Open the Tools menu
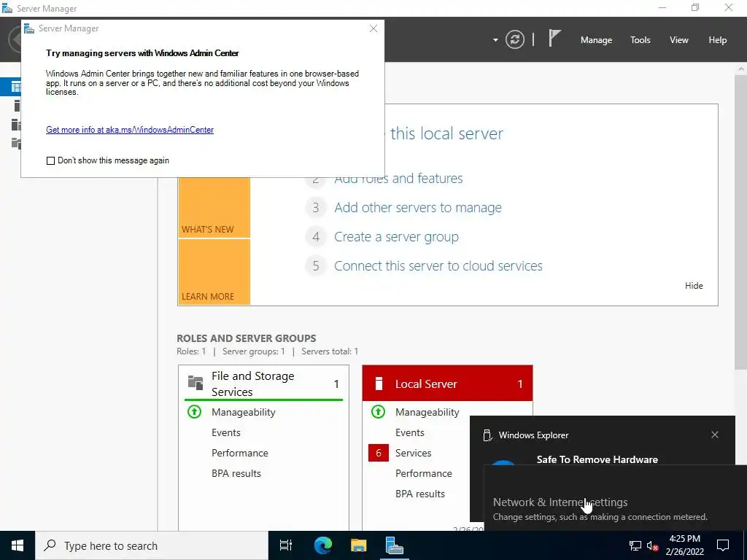Screen dimensions: 747x560 [640, 40]
